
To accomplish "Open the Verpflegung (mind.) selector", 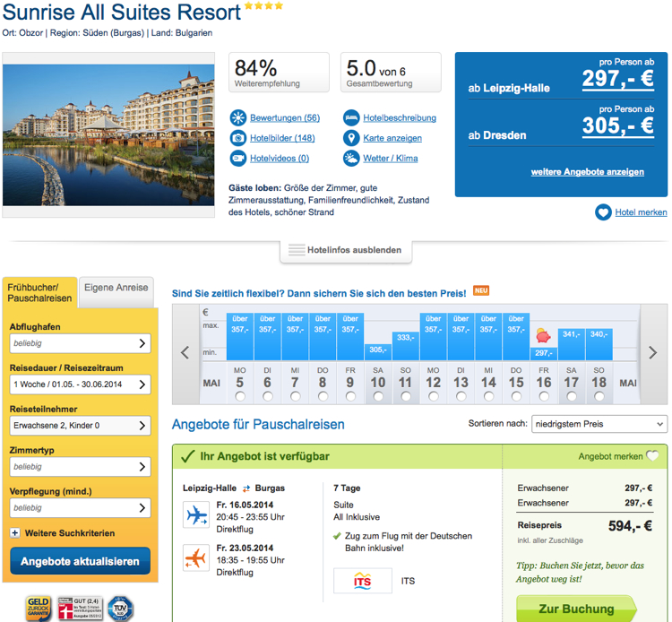I will (x=80, y=508).
